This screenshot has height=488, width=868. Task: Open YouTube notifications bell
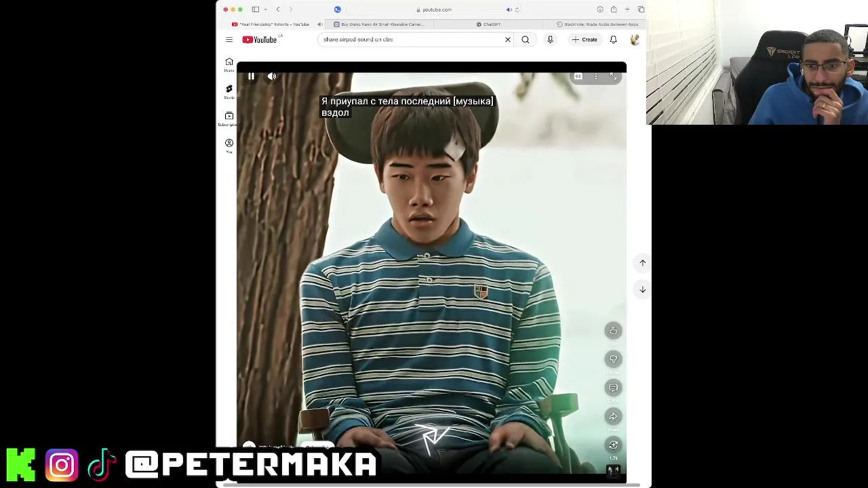point(613,40)
